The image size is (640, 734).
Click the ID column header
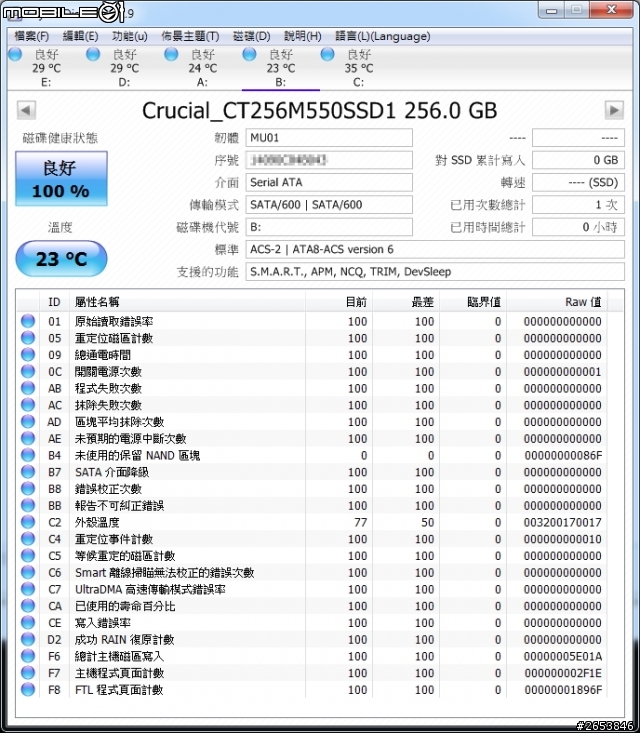pos(54,302)
